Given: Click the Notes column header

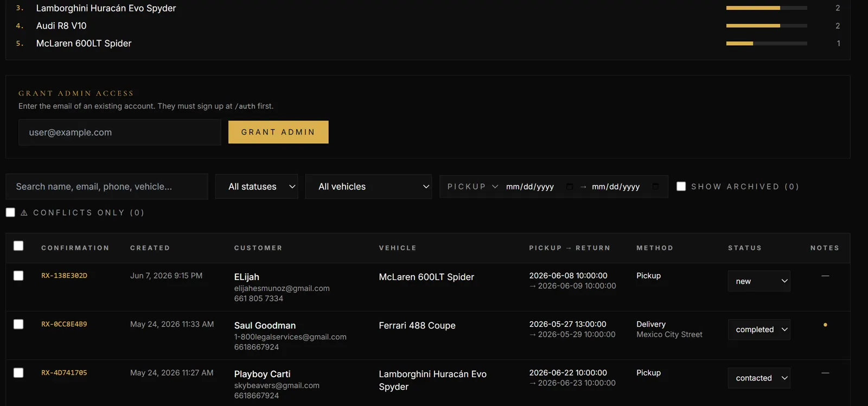Looking at the screenshot, I should click(x=825, y=248).
